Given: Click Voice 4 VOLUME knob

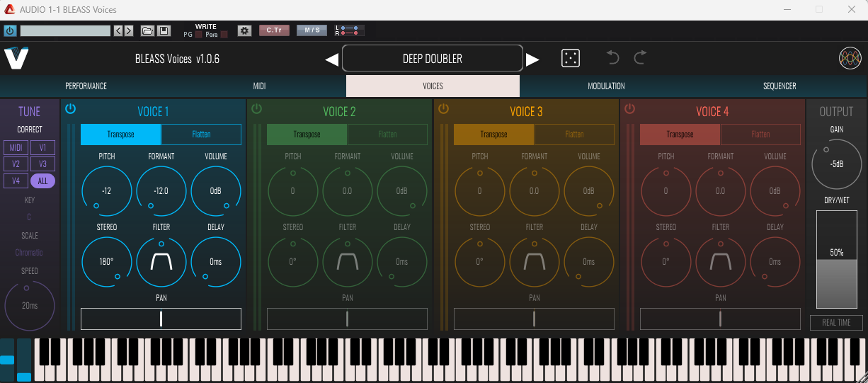Looking at the screenshot, I should pyautogui.click(x=775, y=191).
